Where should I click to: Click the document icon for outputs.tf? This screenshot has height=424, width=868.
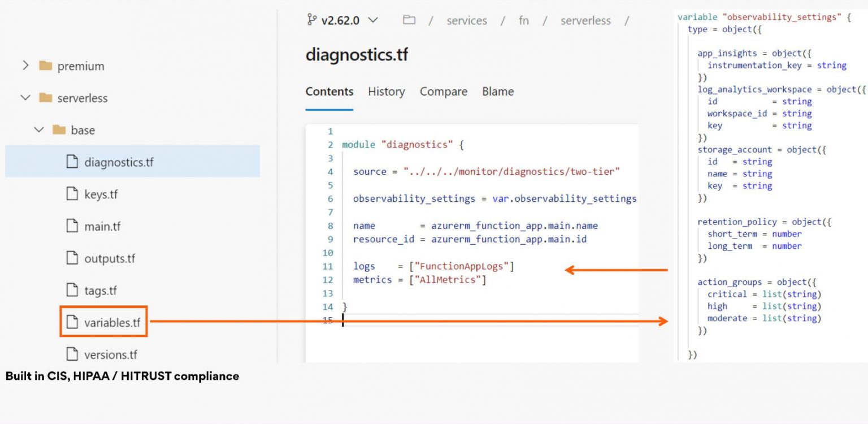[72, 258]
